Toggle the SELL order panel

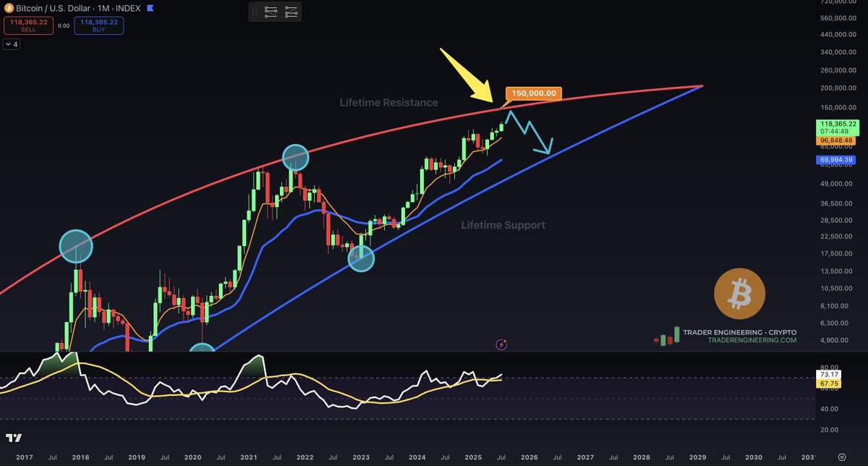28,25
